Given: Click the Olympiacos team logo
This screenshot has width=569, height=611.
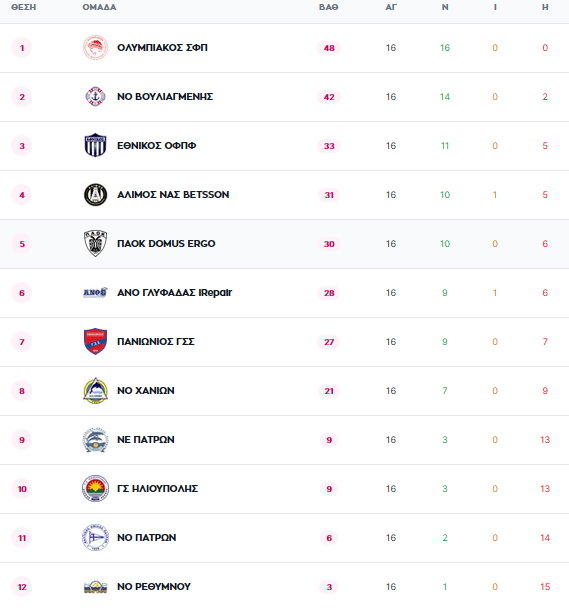Looking at the screenshot, I should click(95, 48).
